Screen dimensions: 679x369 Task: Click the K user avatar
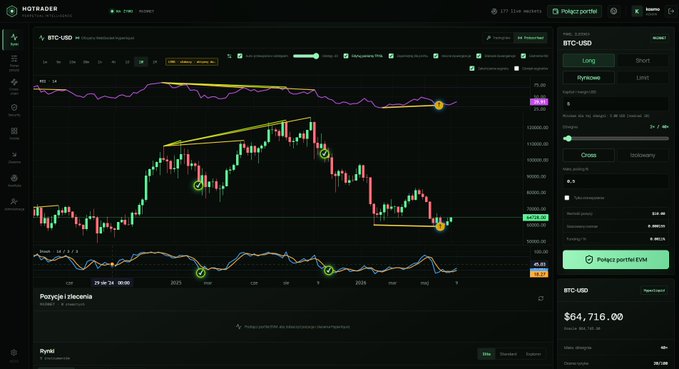[x=637, y=11]
